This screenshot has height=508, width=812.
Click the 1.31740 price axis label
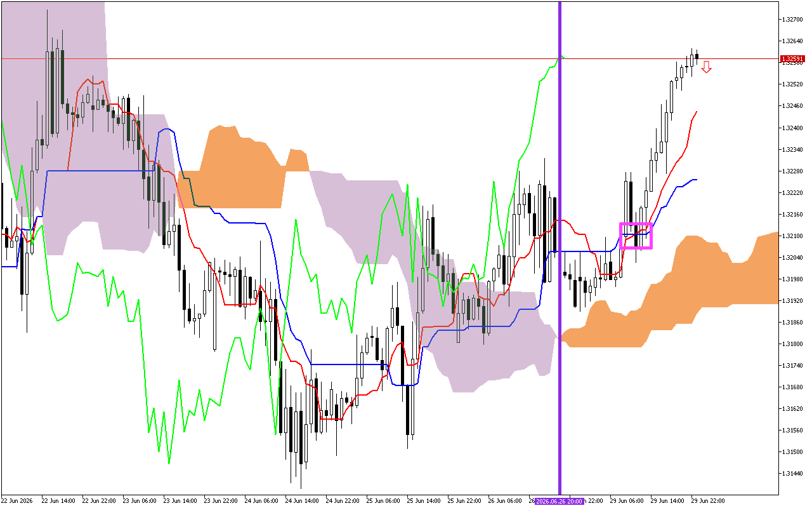pos(792,366)
